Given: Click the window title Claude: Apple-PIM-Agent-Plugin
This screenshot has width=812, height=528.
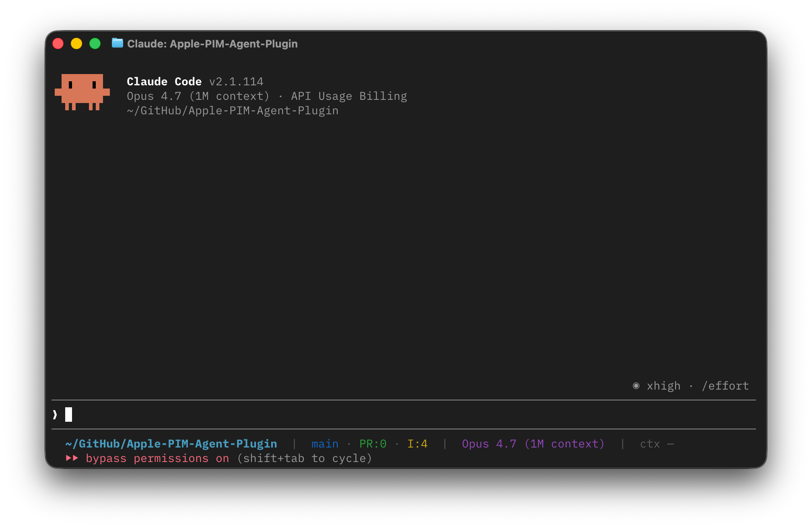Looking at the screenshot, I should click(212, 43).
